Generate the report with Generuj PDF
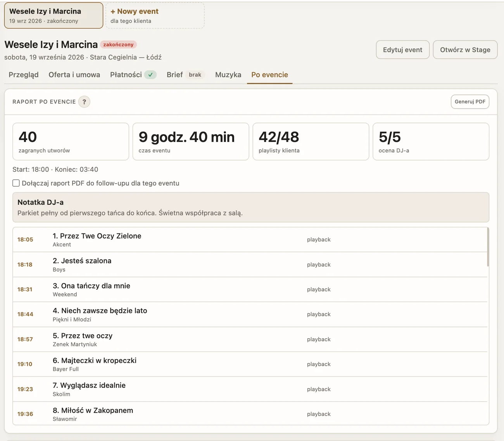504x441 pixels. (x=470, y=102)
